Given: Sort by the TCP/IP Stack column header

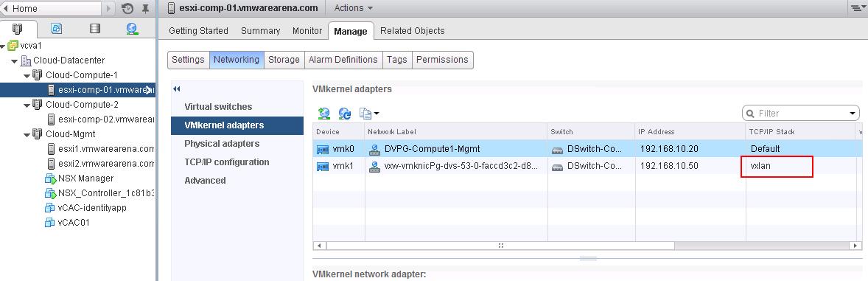Looking at the screenshot, I should [800, 132].
